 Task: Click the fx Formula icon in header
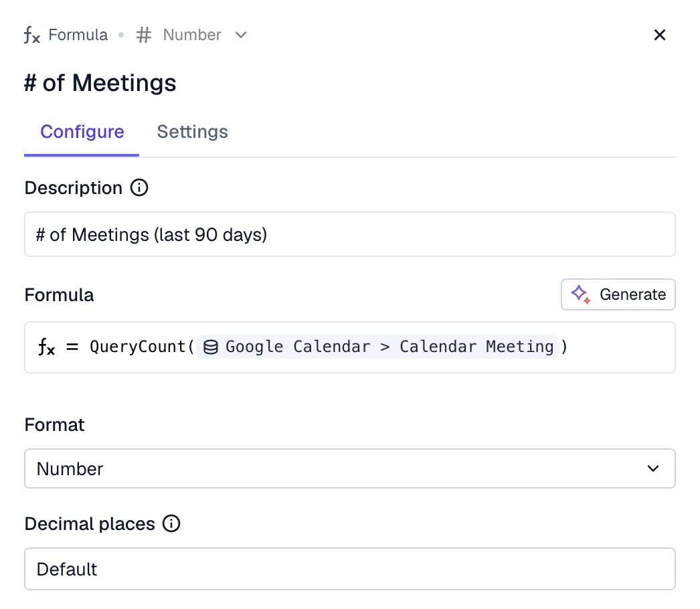tap(32, 35)
